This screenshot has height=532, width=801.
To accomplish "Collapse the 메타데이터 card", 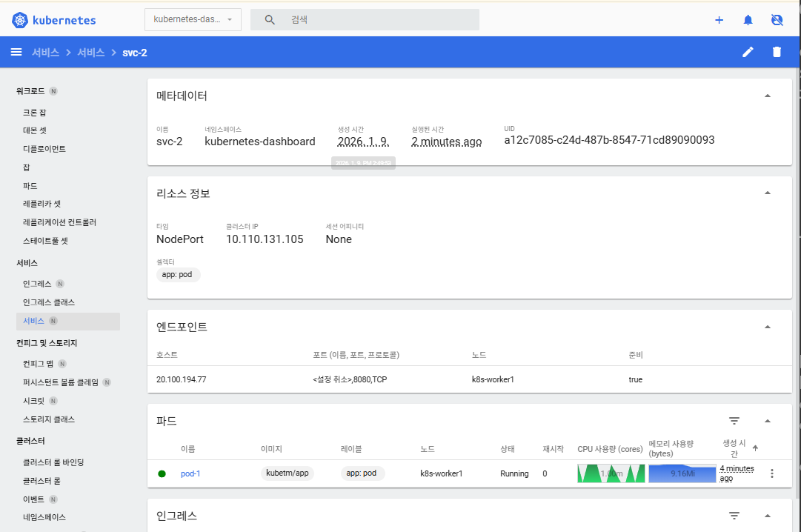I will click(x=767, y=96).
